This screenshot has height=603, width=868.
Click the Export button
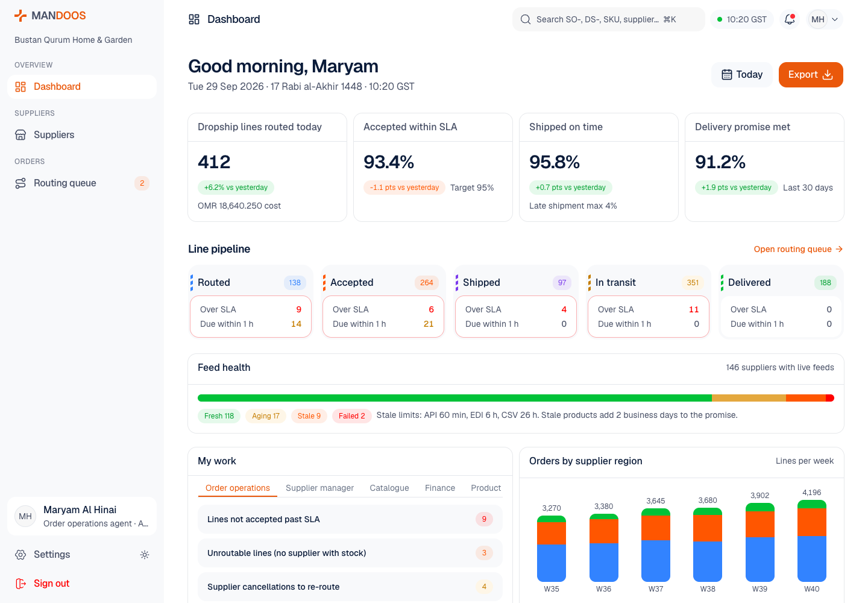click(811, 75)
